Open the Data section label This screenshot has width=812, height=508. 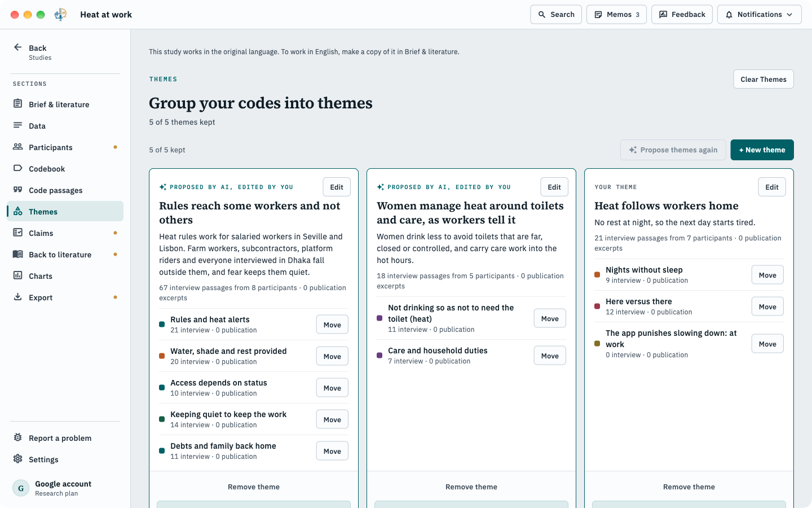[37, 126]
